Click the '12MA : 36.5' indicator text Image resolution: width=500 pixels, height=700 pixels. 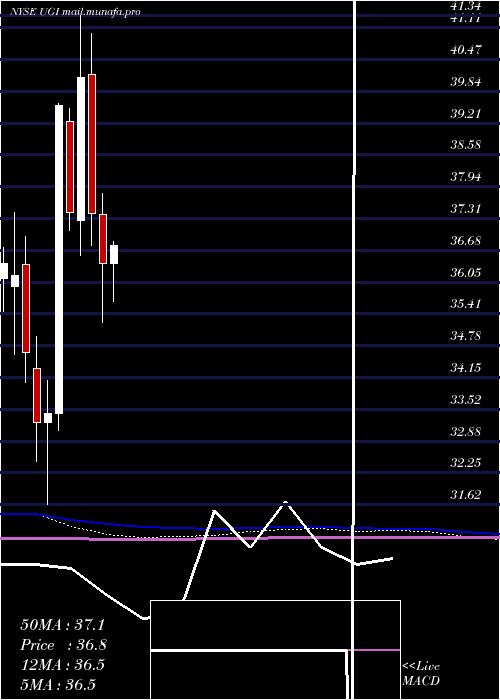click(x=63, y=665)
